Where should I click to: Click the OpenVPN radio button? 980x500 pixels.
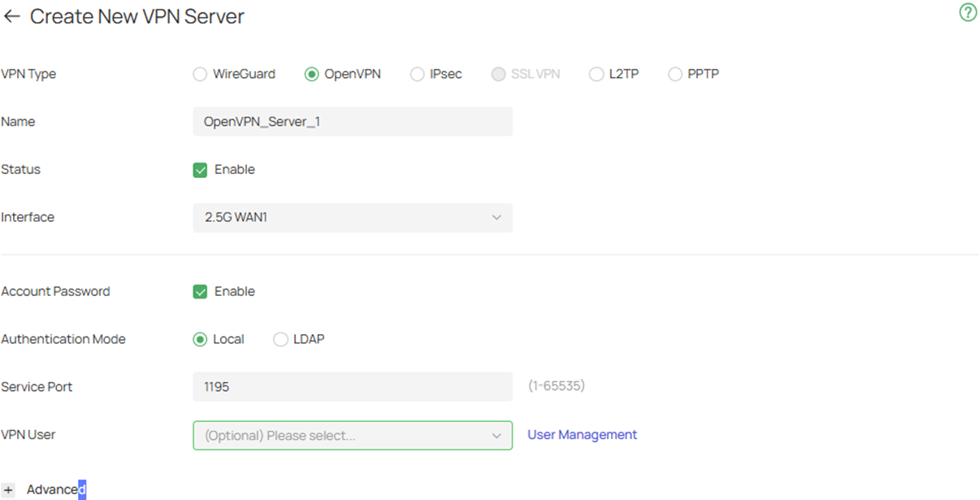312,74
